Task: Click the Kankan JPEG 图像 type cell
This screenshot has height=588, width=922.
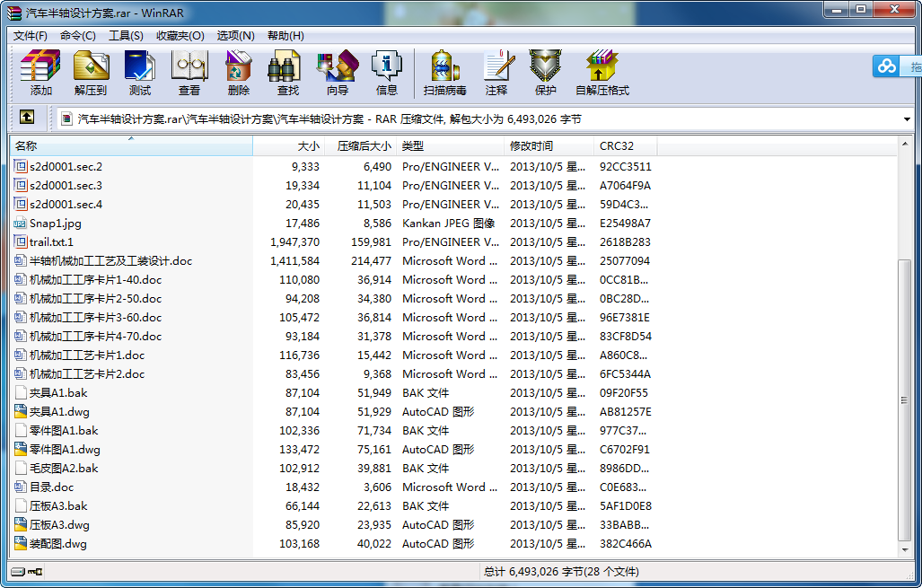Action: (448, 223)
